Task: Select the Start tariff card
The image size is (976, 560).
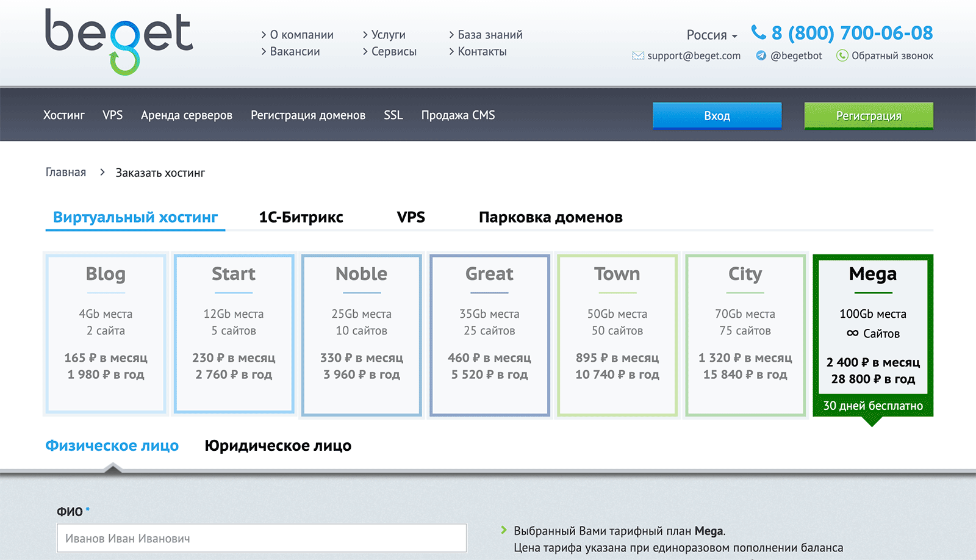Action: tap(234, 334)
